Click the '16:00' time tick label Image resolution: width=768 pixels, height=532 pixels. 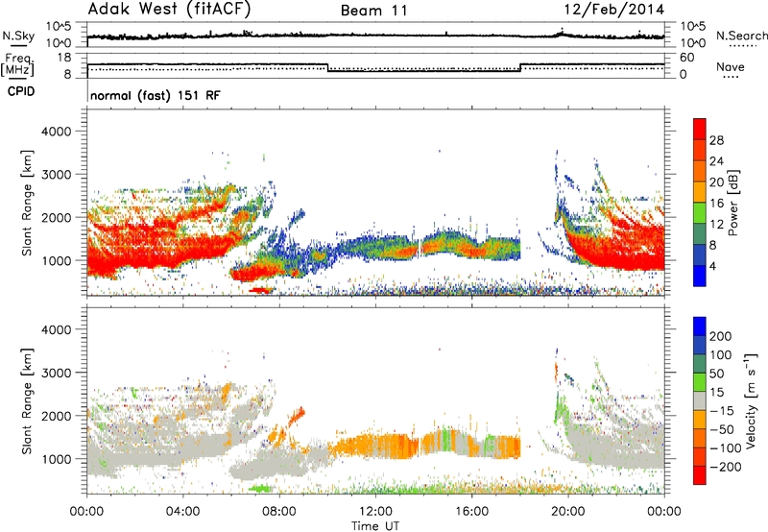(471, 512)
